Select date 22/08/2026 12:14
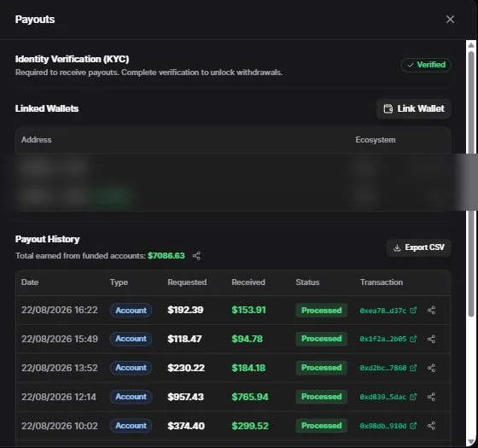Viewport: 478px width, 448px height. pos(59,397)
